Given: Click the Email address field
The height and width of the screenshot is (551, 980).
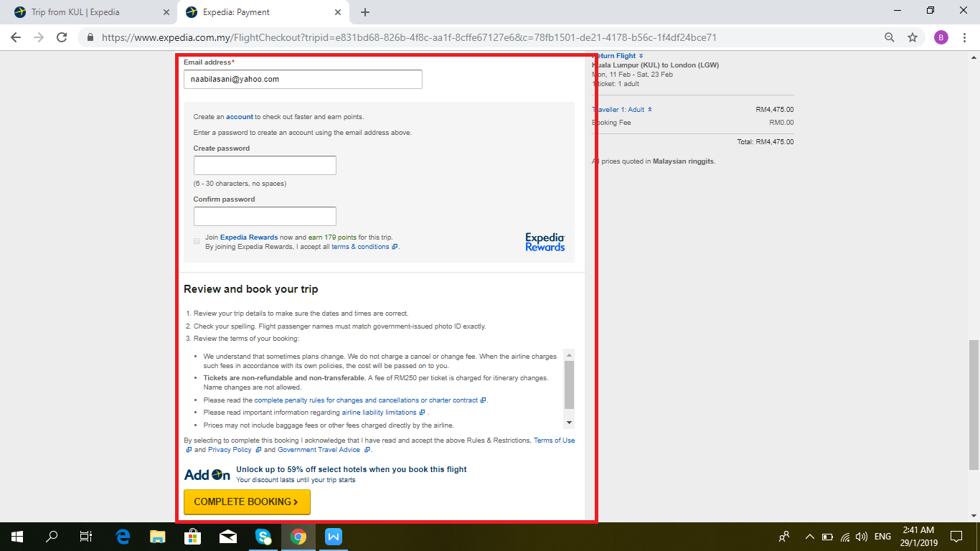Looking at the screenshot, I should pos(303,79).
